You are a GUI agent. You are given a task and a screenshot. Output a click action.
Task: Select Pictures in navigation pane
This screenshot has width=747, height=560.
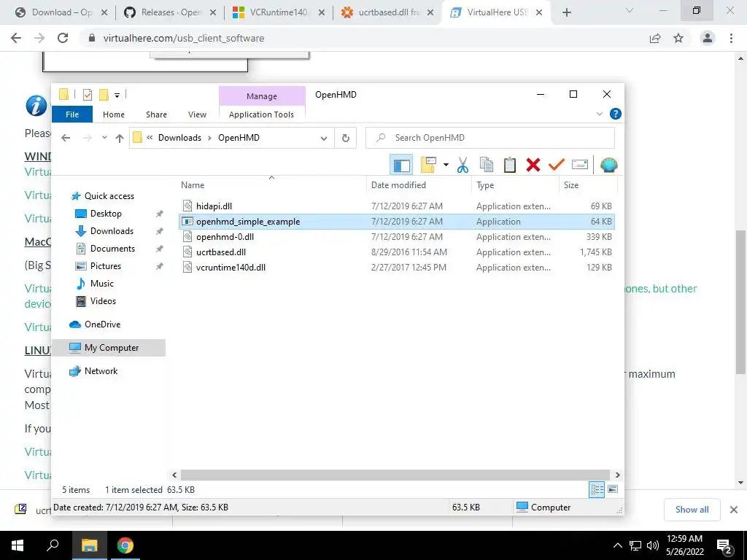coord(106,266)
